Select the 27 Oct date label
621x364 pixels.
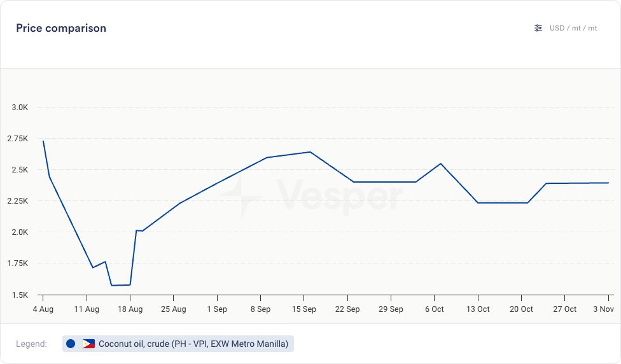point(564,309)
